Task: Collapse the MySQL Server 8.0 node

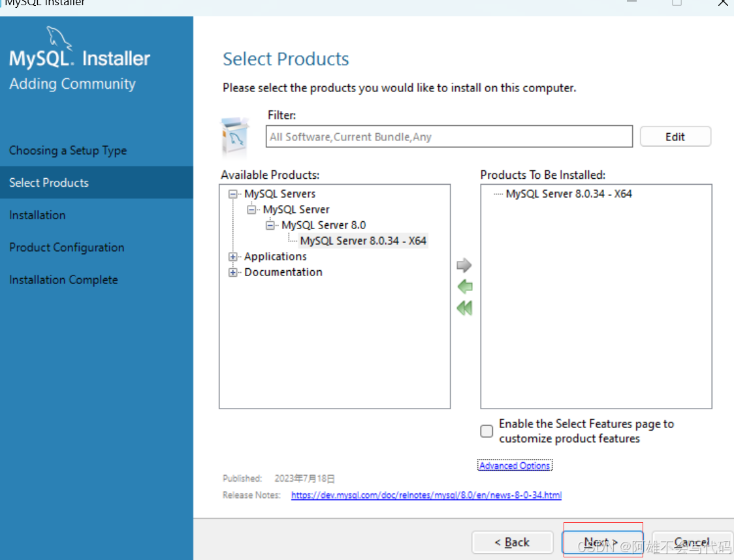Action: click(x=270, y=225)
